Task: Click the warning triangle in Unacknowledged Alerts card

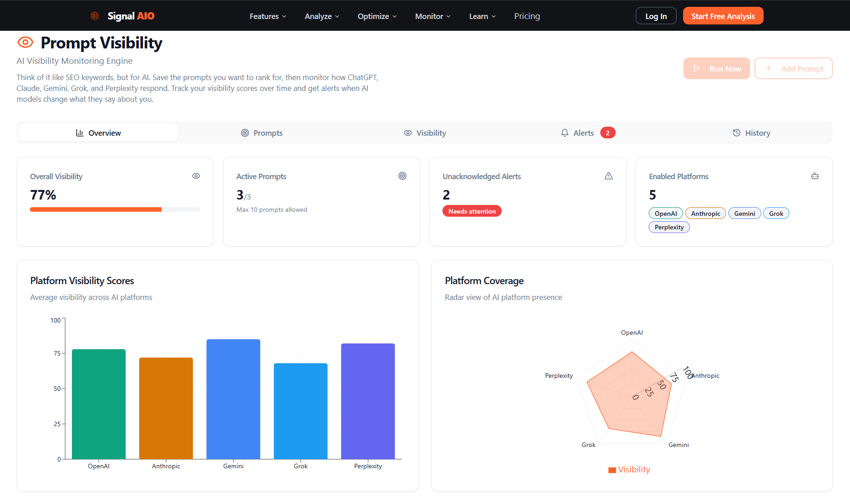Action: tap(608, 176)
